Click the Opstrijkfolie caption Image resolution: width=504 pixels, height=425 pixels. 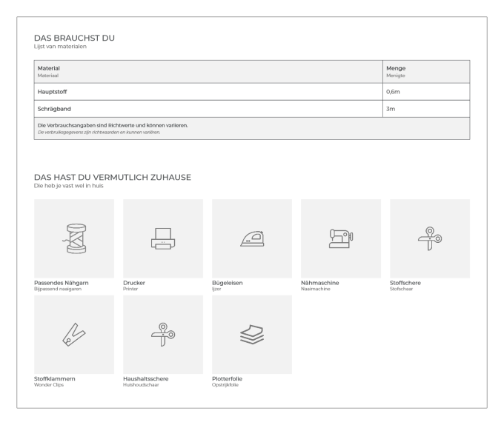click(225, 385)
